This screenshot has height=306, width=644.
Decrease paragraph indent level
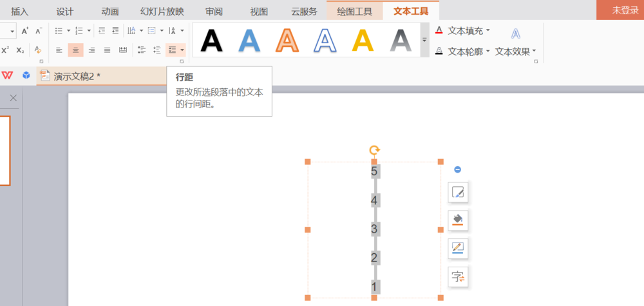(102, 31)
